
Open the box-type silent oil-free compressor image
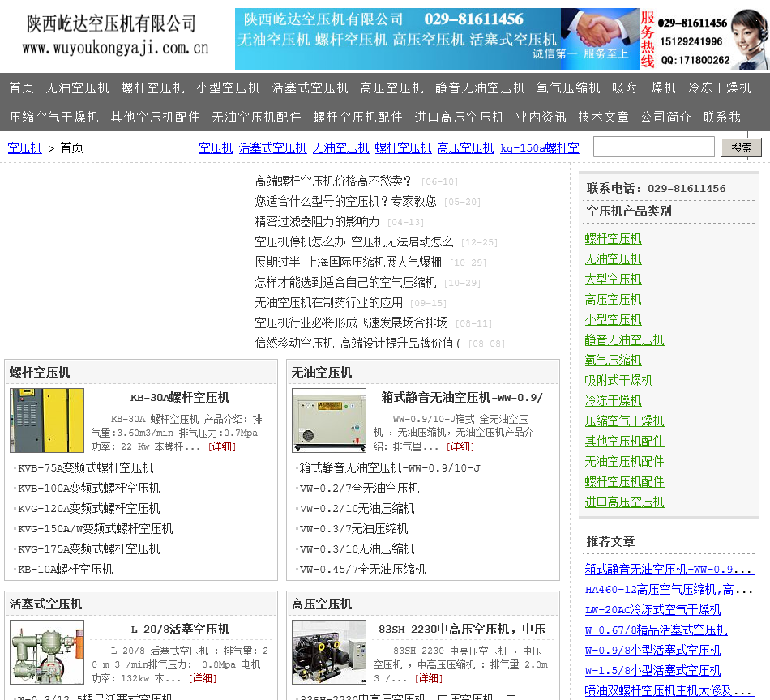pos(328,420)
